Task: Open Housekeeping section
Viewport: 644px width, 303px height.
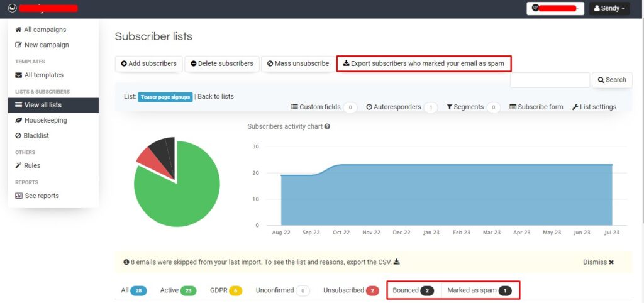Action: (41, 120)
